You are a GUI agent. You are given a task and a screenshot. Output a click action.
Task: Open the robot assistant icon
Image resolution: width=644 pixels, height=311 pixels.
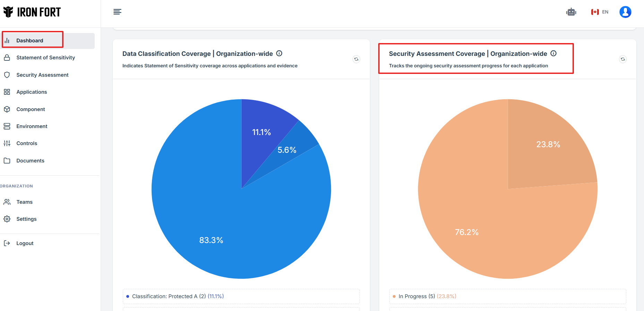[571, 12]
